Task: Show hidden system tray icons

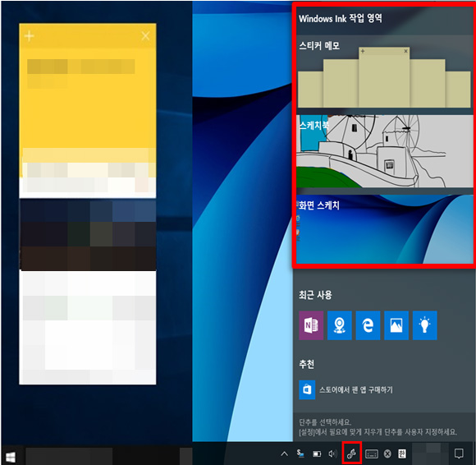Action: [285, 453]
